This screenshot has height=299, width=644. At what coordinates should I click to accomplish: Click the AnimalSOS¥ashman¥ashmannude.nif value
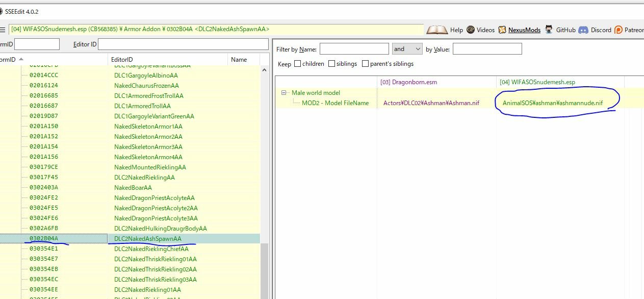click(x=553, y=103)
